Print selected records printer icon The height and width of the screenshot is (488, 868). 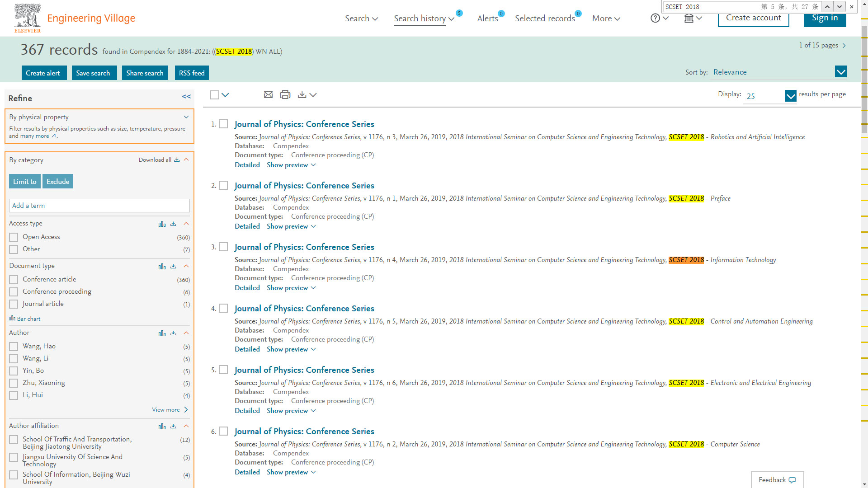[285, 94]
